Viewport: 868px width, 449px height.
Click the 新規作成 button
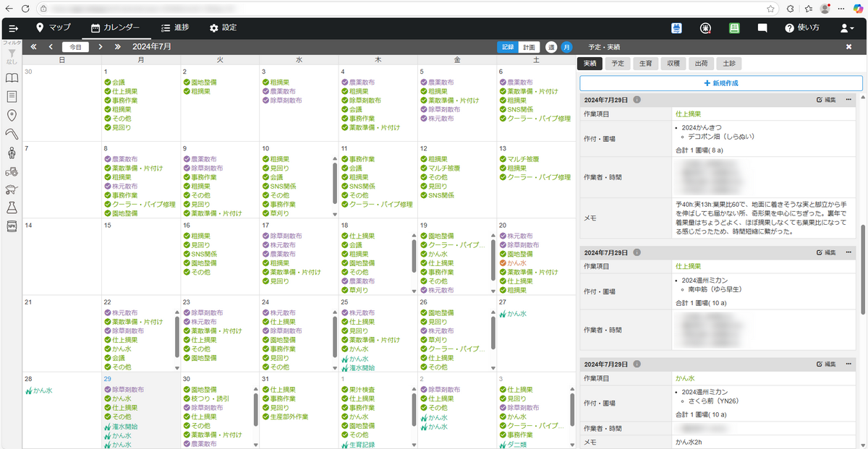[720, 83]
